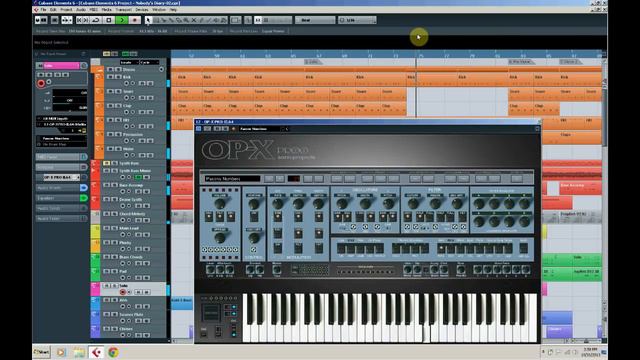Image resolution: width=640 pixels, height=360 pixels.
Task: Open the file explorer folder from the taskbar
Action: pos(79,352)
